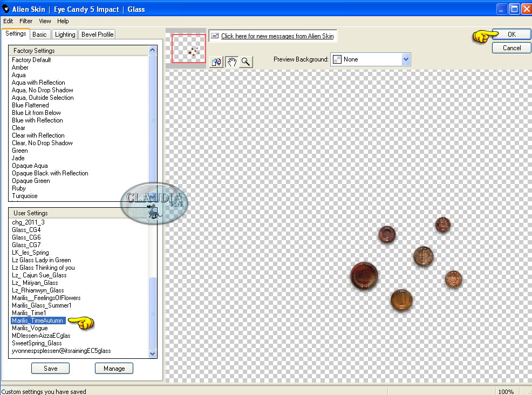
Task: Open the Edit menu
Action: point(8,21)
